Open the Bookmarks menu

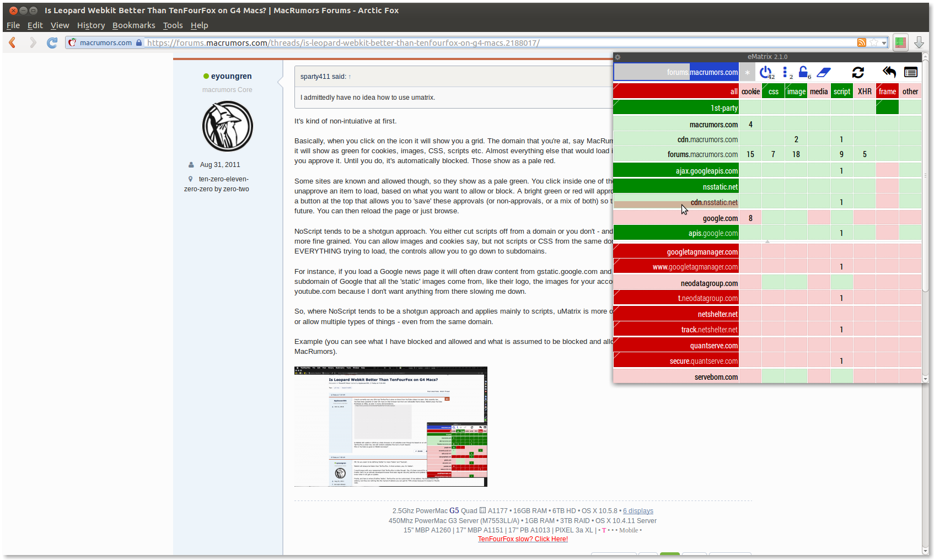pos(134,25)
